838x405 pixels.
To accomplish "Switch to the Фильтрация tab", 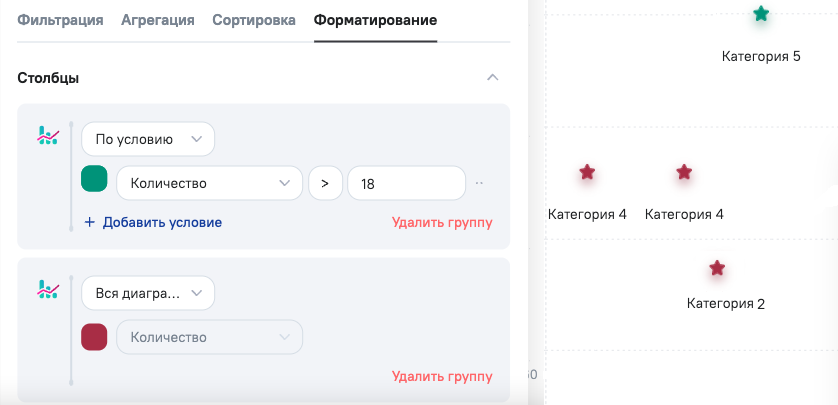I will point(60,20).
